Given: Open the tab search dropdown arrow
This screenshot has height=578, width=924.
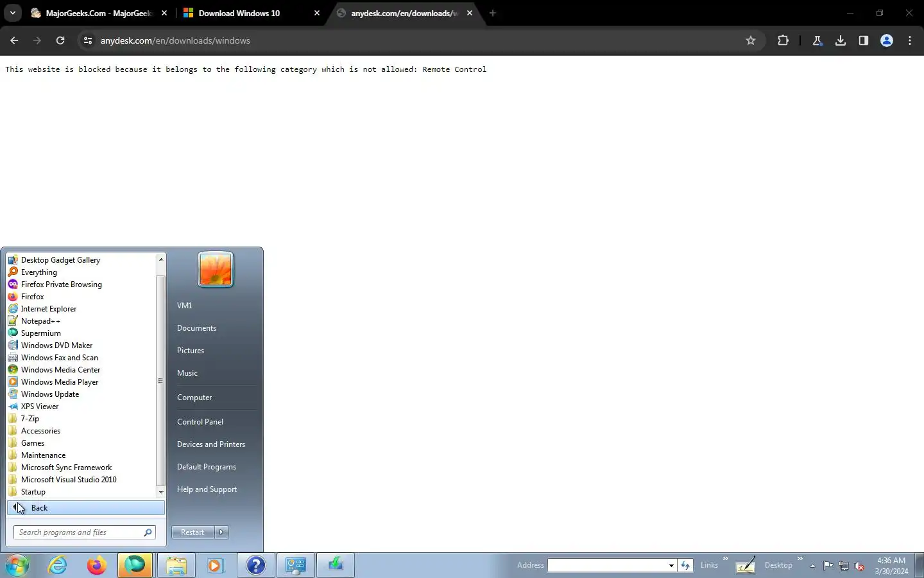Looking at the screenshot, I should (13, 13).
